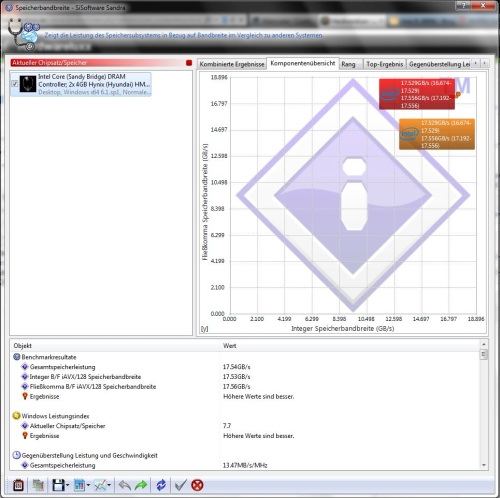
Task: Click the results list scrollbar thumb
Action: (x=484, y=354)
